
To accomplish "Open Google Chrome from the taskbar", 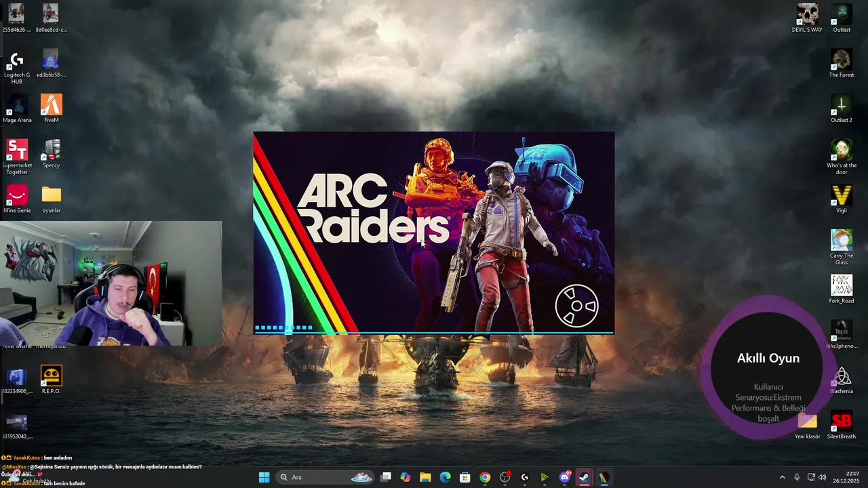I will pyautogui.click(x=485, y=477).
